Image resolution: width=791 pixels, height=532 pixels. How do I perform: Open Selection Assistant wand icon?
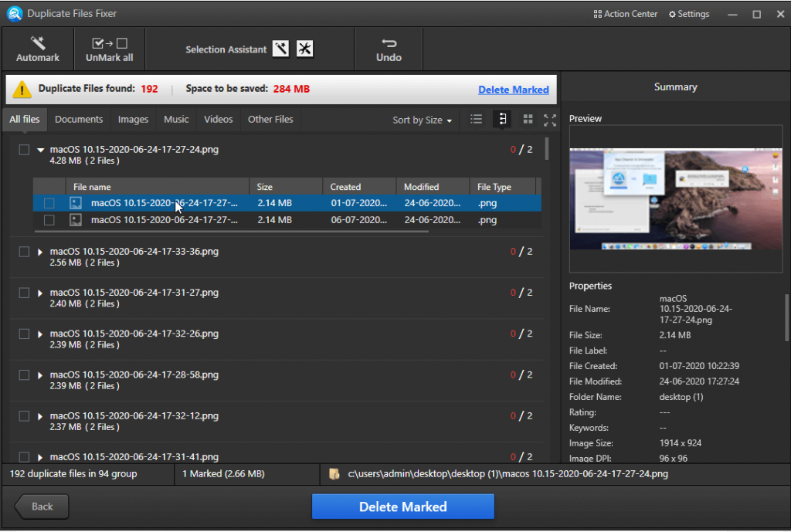click(x=281, y=49)
